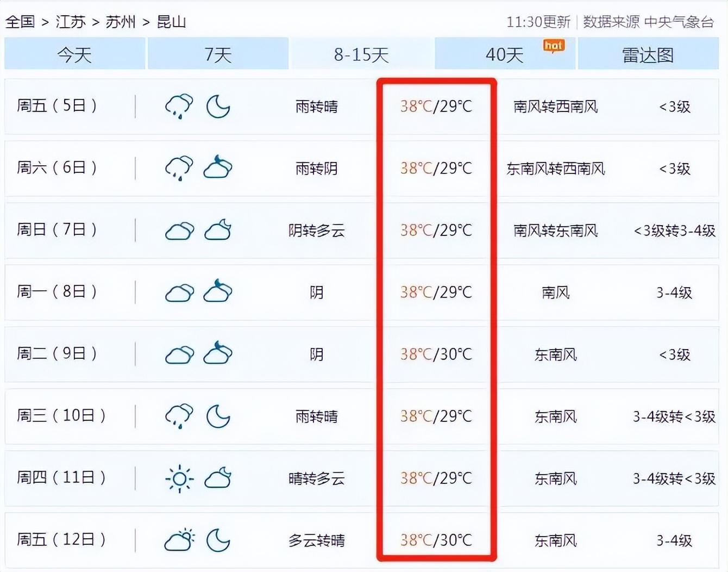Select the 苏州 breadcrumb link
This screenshot has height=572, width=728.
click(122, 22)
